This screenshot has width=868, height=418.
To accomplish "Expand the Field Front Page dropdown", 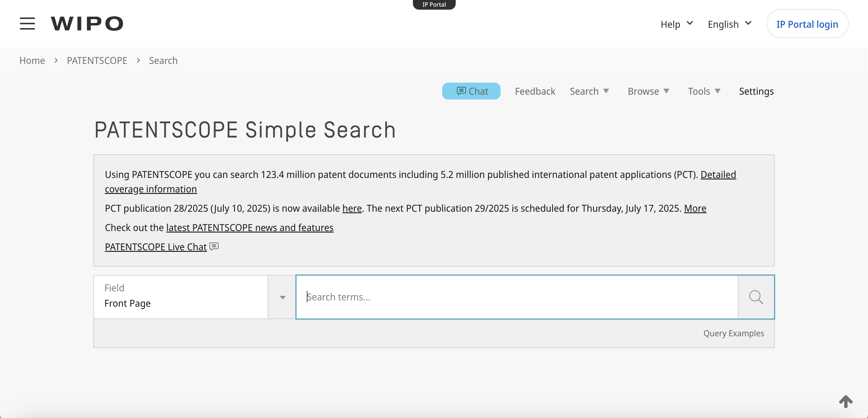I will click(282, 297).
